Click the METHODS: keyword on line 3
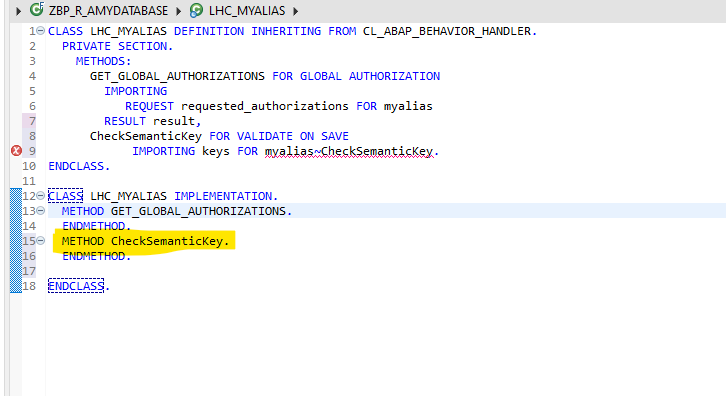 point(104,61)
